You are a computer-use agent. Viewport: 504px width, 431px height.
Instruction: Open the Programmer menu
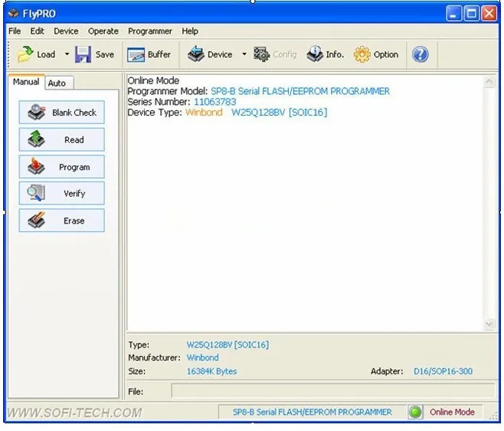150,31
